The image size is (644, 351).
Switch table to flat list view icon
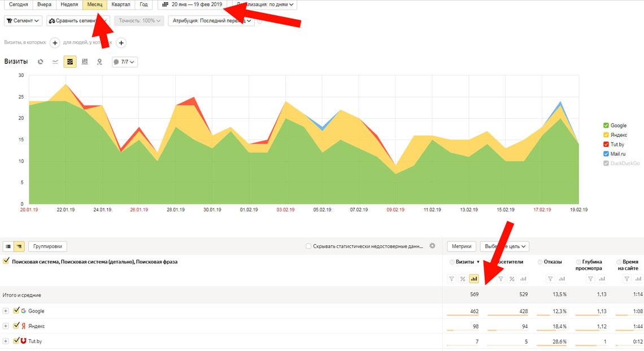tap(8, 246)
